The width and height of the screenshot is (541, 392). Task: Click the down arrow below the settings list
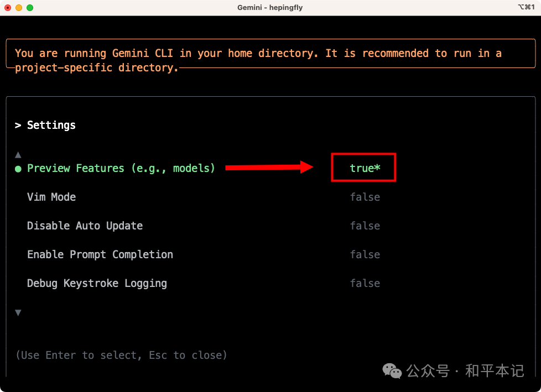pyautogui.click(x=18, y=312)
